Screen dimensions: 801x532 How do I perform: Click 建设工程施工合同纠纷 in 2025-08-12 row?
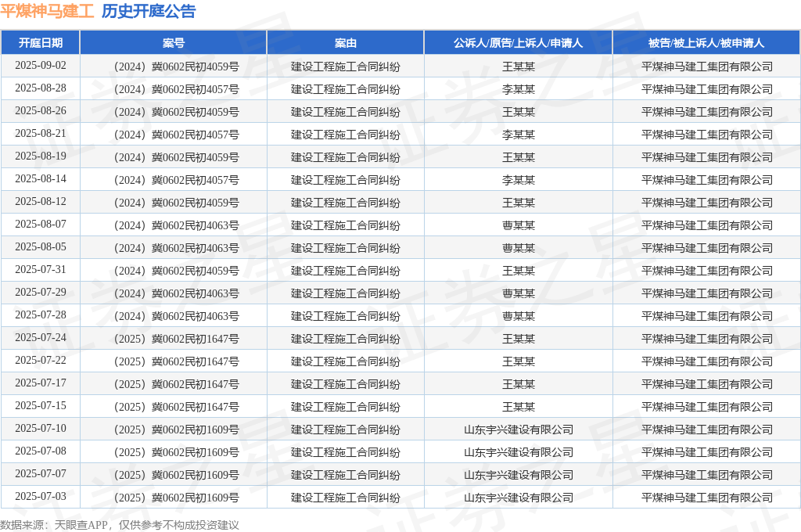coord(345,203)
